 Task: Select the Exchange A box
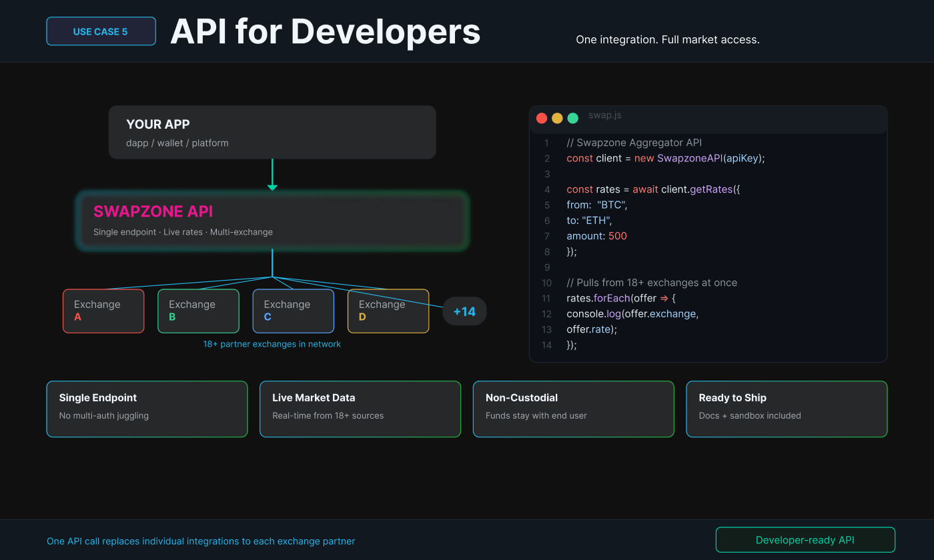103,311
